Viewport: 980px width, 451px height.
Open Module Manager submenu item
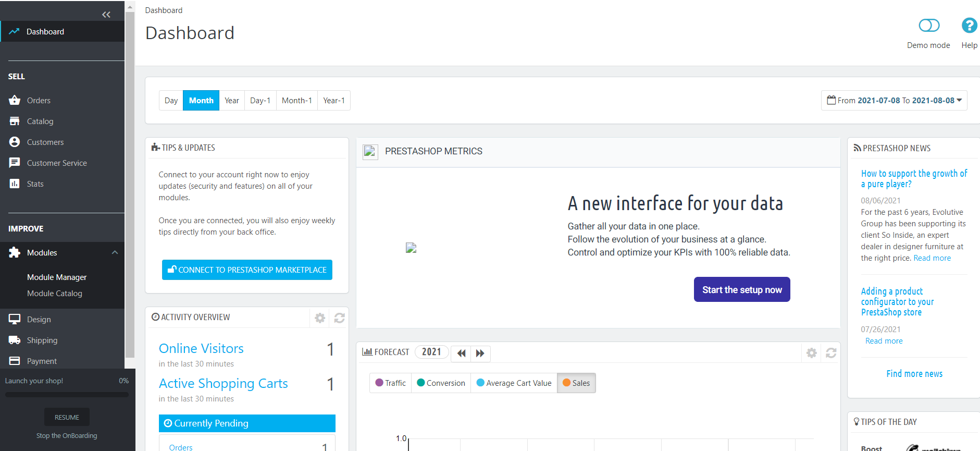point(57,277)
